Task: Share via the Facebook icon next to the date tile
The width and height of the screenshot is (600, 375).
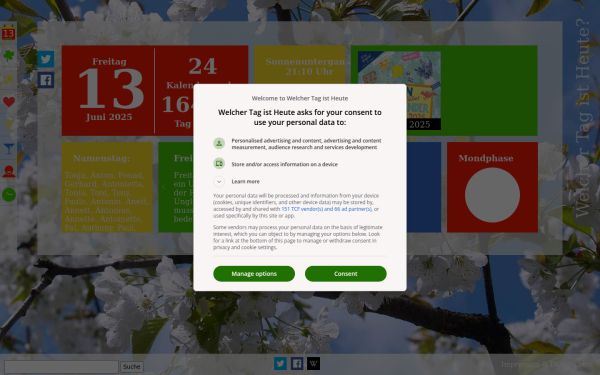Action: click(x=46, y=80)
